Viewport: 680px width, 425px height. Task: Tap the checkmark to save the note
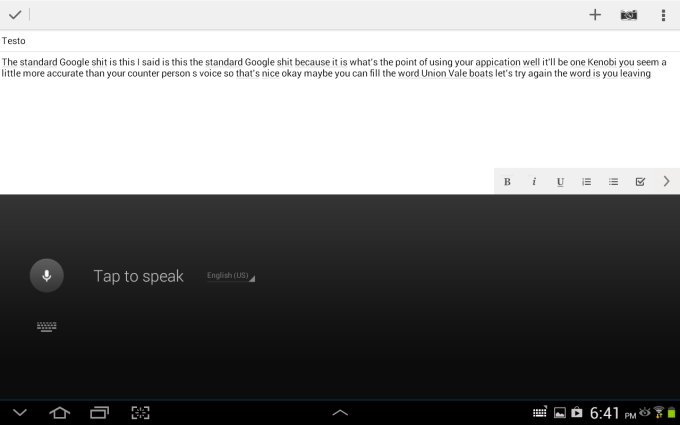pos(15,15)
